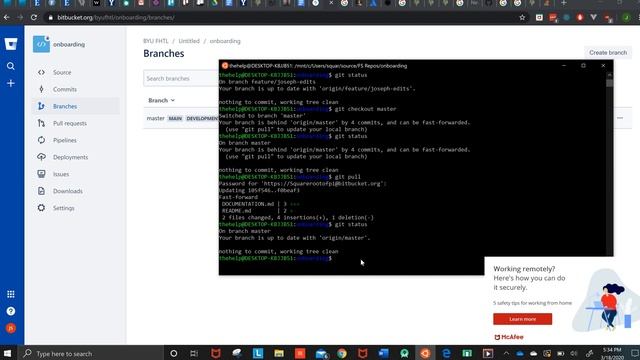640x360 pixels.
Task: Open the Ubuntu terminal taskbar icon
Action: [x=425, y=353]
